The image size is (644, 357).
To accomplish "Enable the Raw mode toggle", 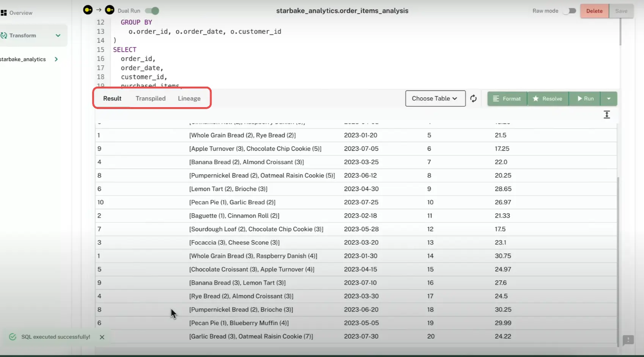I will [x=569, y=11].
